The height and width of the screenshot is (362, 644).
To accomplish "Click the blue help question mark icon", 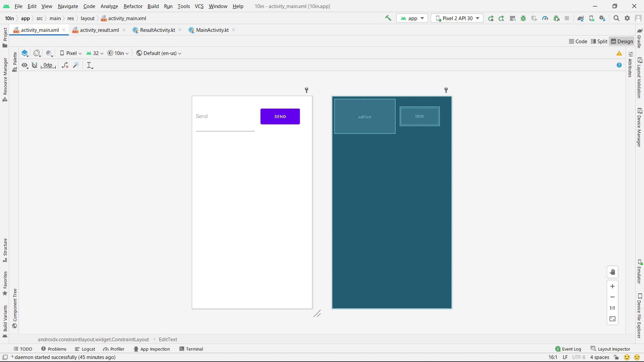I will point(619,65).
